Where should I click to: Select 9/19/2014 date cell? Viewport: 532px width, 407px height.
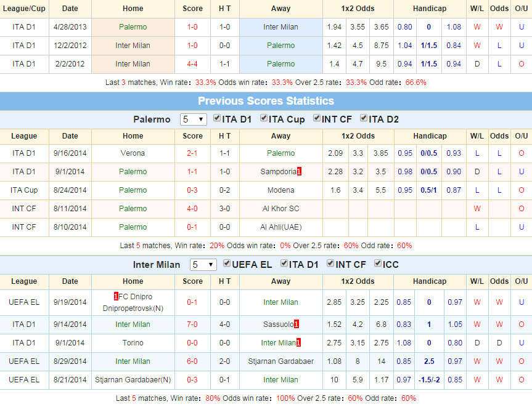(x=70, y=302)
